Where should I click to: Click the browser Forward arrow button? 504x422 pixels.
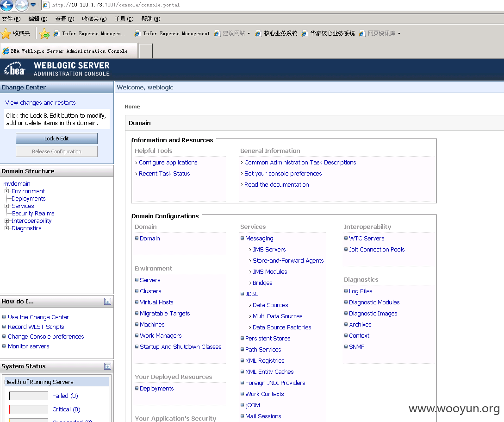click(22, 5)
